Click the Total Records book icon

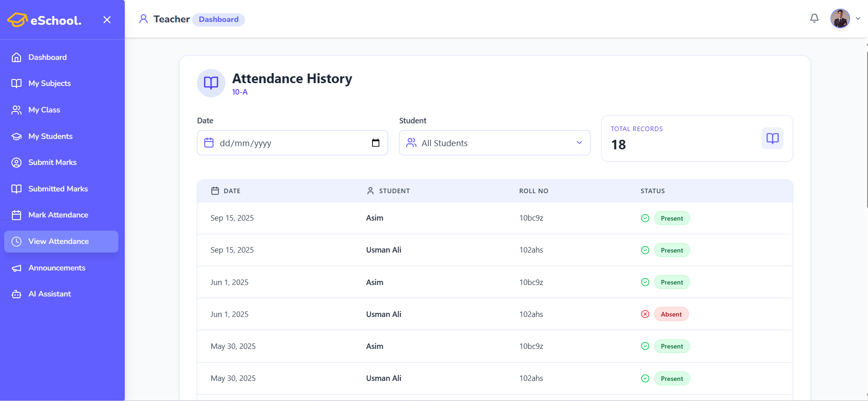tap(772, 138)
